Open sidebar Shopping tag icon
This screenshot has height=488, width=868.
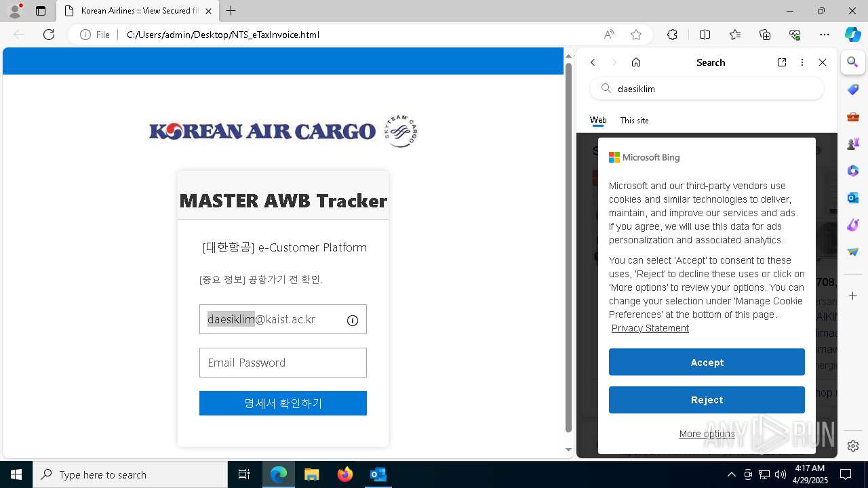[x=853, y=89]
